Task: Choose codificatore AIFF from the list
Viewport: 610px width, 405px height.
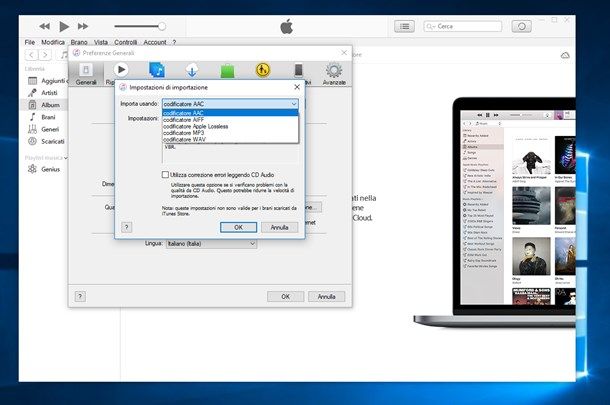Action: pos(230,120)
